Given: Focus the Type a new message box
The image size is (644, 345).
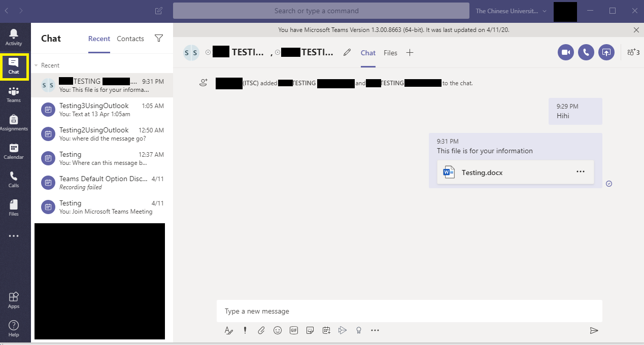Looking at the screenshot, I should (x=409, y=311).
